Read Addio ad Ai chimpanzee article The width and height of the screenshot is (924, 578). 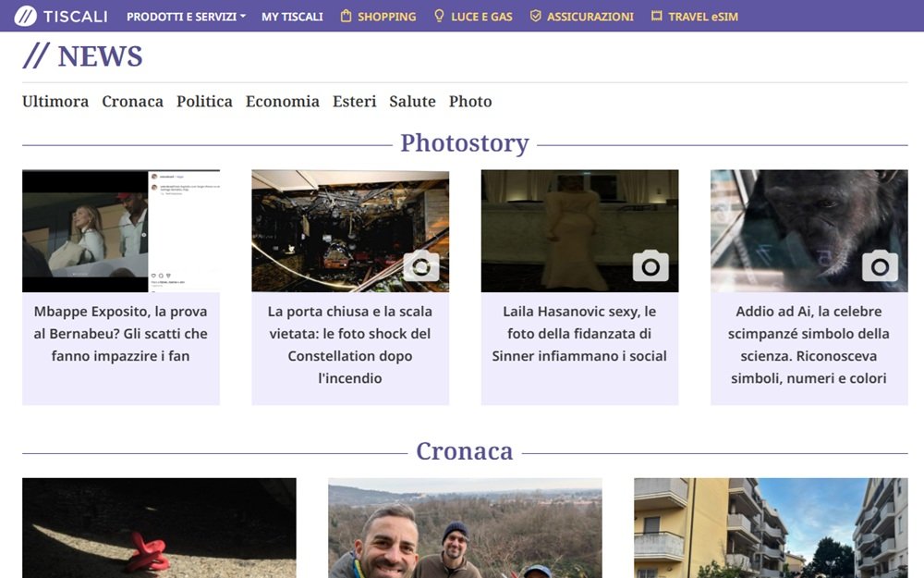[808, 345]
